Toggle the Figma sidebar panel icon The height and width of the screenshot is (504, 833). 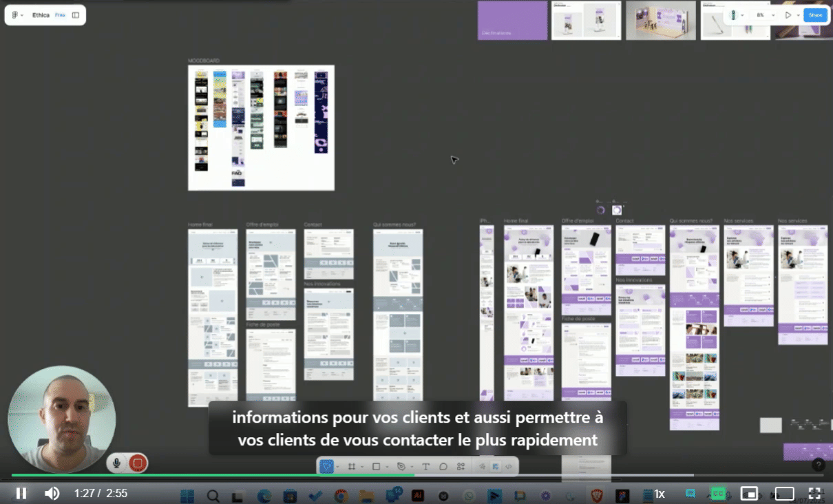coord(76,15)
